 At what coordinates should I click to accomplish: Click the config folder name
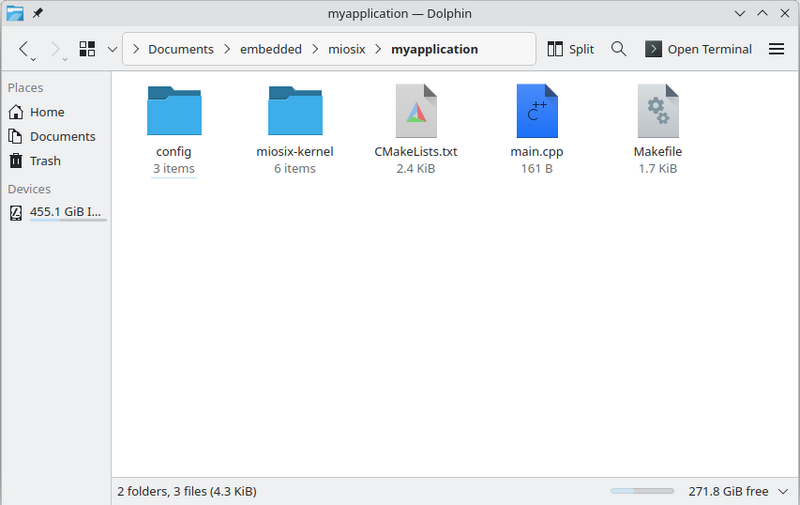[x=174, y=152]
